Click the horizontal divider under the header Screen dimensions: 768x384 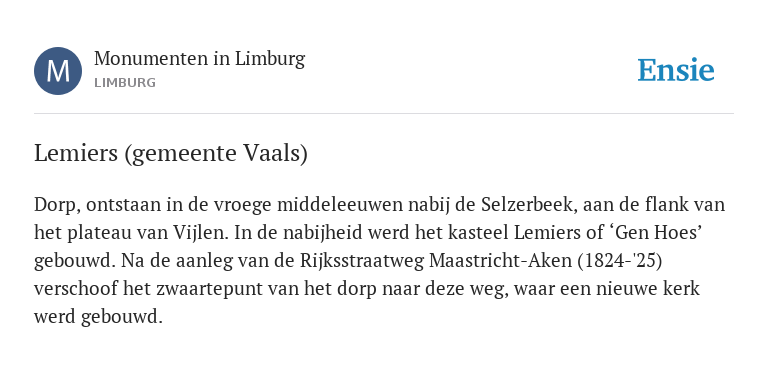pyautogui.click(x=384, y=114)
